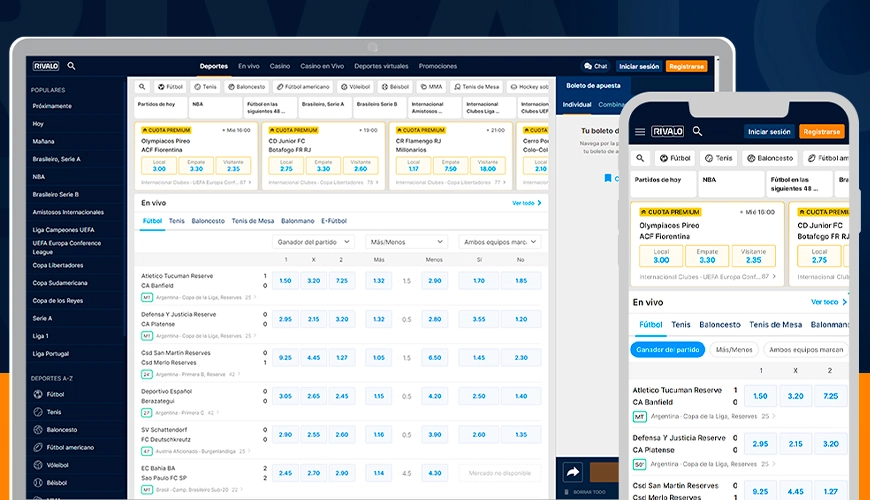Open search via magnifier icon in laptop header
Image resolution: width=870 pixels, height=500 pixels.
[x=72, y=65]
